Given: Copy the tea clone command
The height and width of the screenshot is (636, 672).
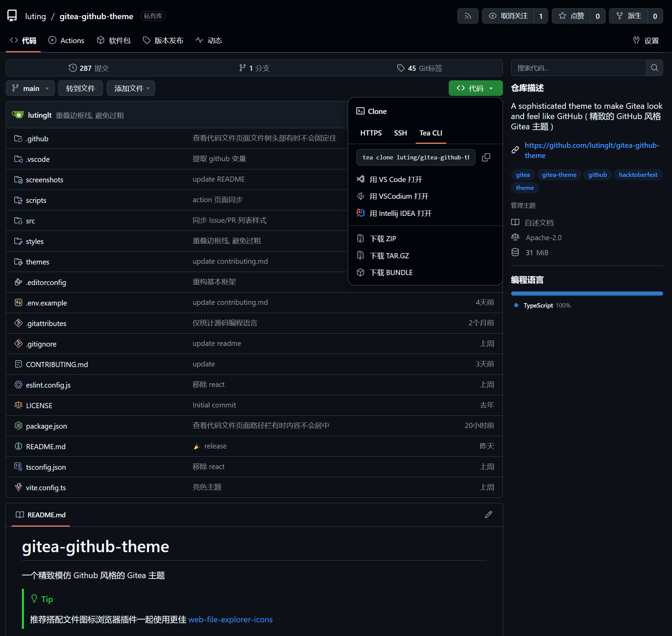Looking at the screenshot, I should pyautogui.click(x=486, y=157).
